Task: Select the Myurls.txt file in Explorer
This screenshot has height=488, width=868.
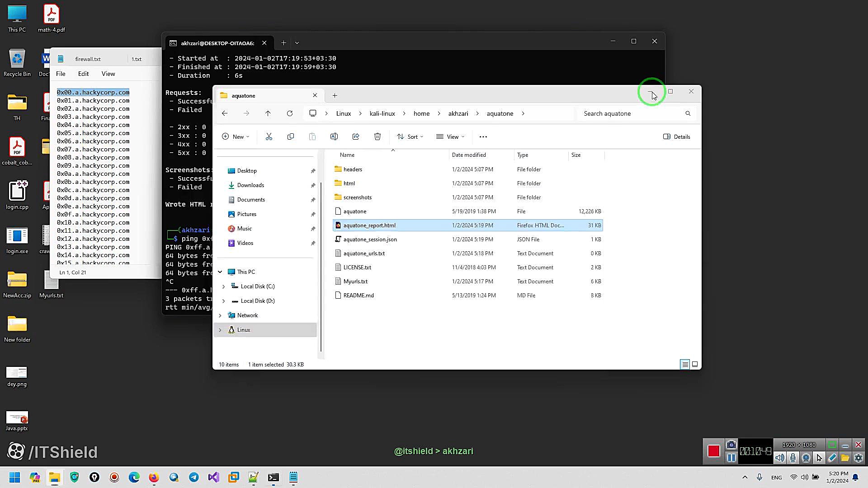Action: pos(468,282)
